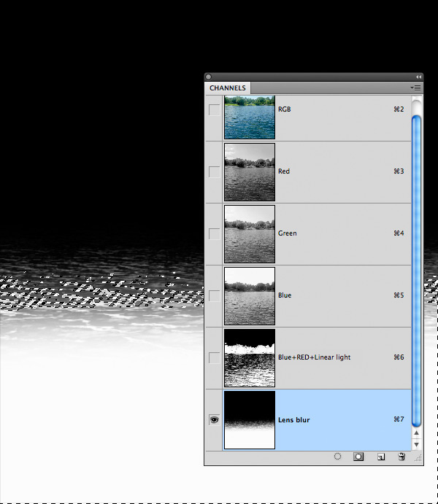Click the scroll up arrow in Channels
This screenshot has height=504, width=438.
click(416, 433)
